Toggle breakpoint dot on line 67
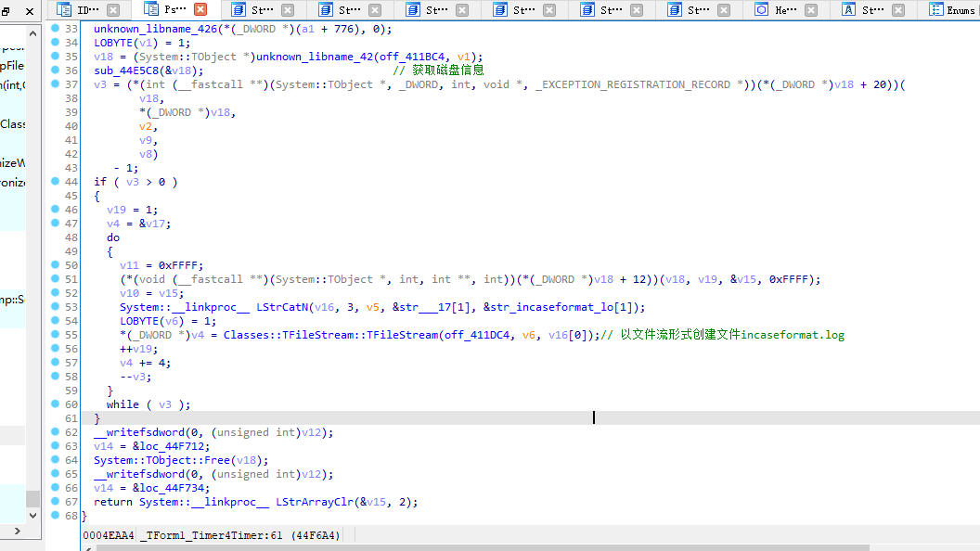This screenshot has height=551, width=980. point(56,502)
